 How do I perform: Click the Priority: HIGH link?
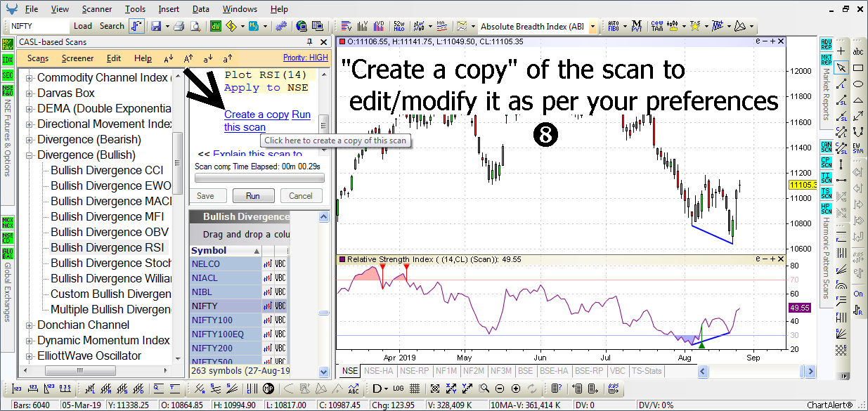tap(305, 58)
